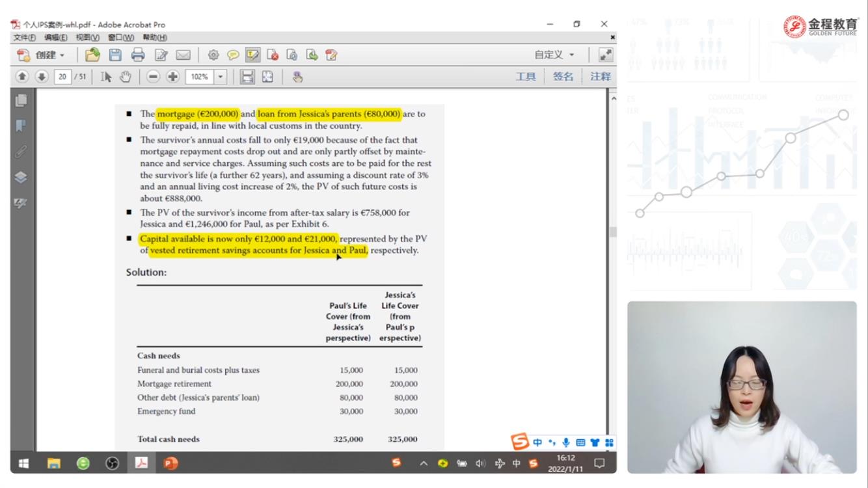The height and width of the screenshot is (488, 868).
Task: Open the 编辑(E) menu
Action: click(56, 37)
